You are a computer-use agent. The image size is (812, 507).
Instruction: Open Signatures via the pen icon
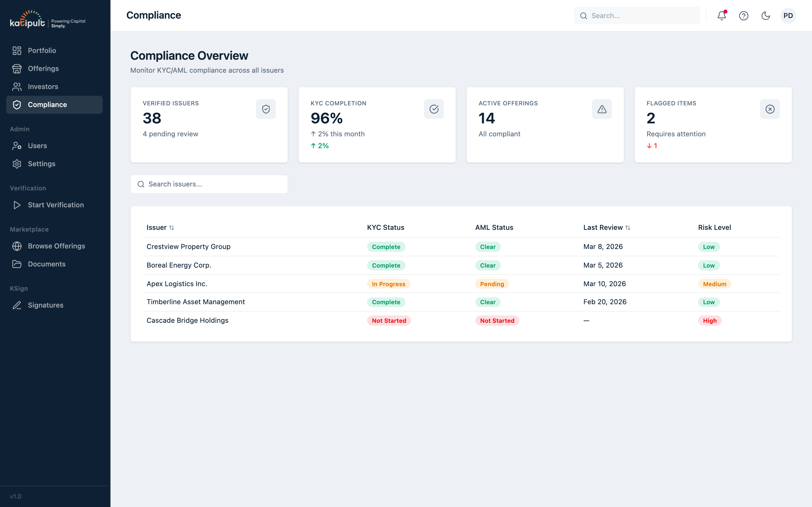click(x=17, y=305)
